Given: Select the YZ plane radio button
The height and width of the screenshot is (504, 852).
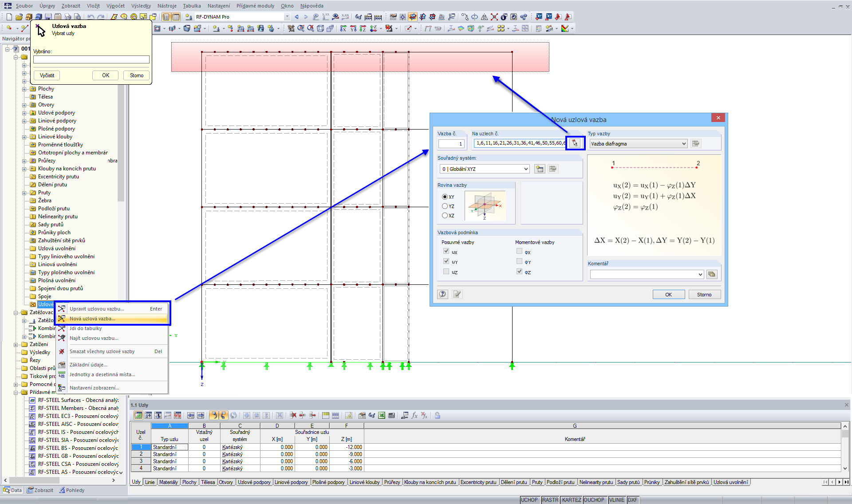Looking at the screenshot, I should 445,206.
